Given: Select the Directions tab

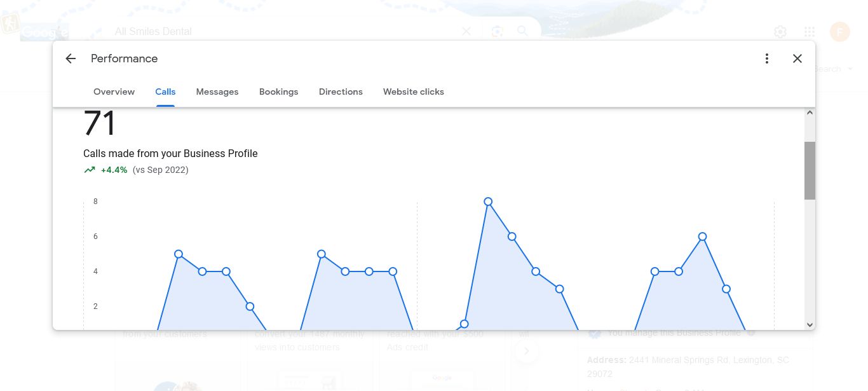Looking at the screenshot, I should 341,92.
